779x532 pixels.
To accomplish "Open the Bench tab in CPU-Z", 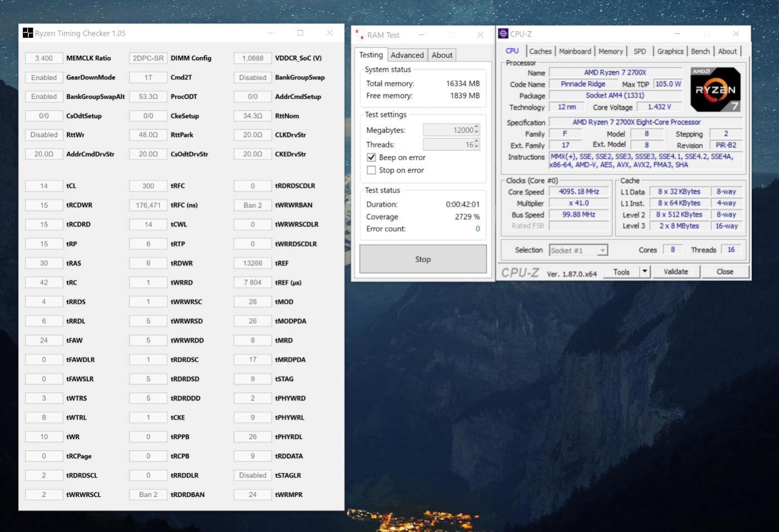I will (700, 51).
